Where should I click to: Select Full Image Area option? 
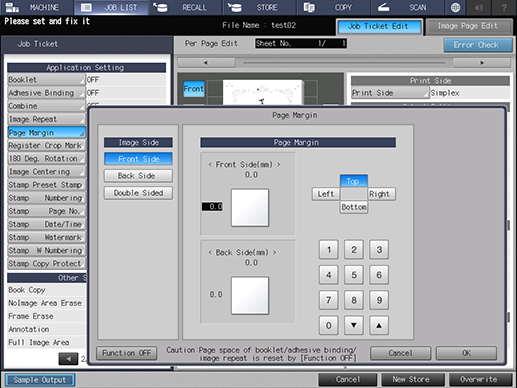47,342
